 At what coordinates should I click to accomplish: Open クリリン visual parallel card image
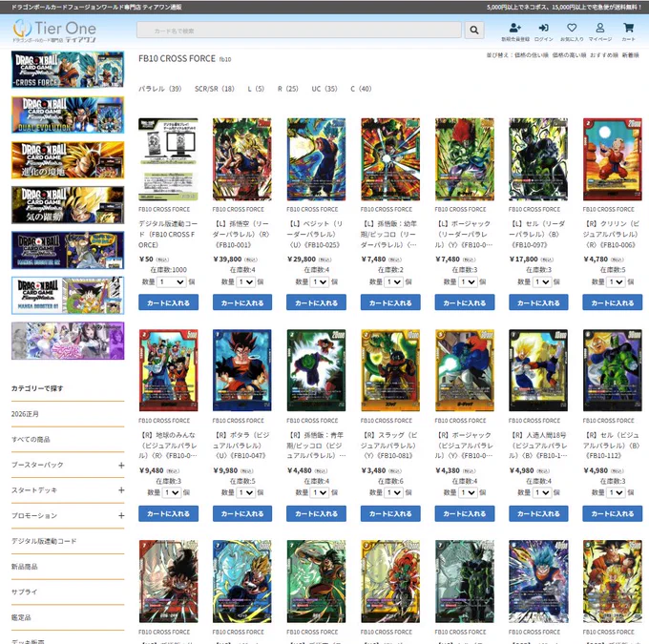[612, 159]
